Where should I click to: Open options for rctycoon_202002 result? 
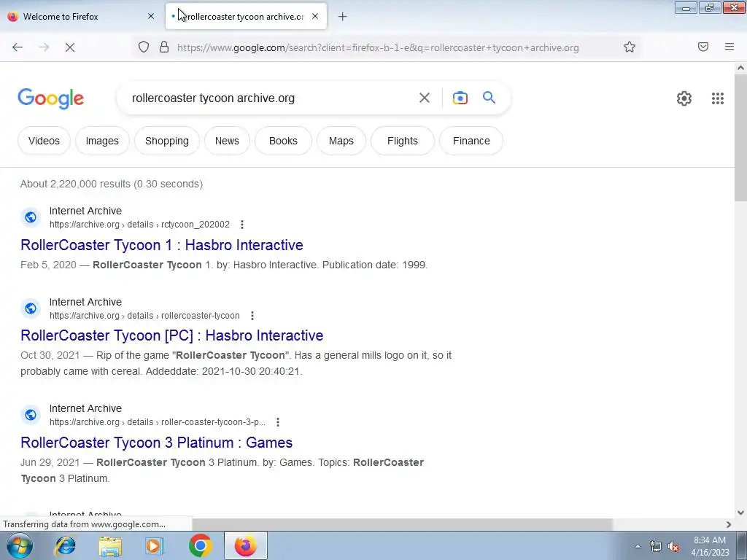tap(242, 225)
